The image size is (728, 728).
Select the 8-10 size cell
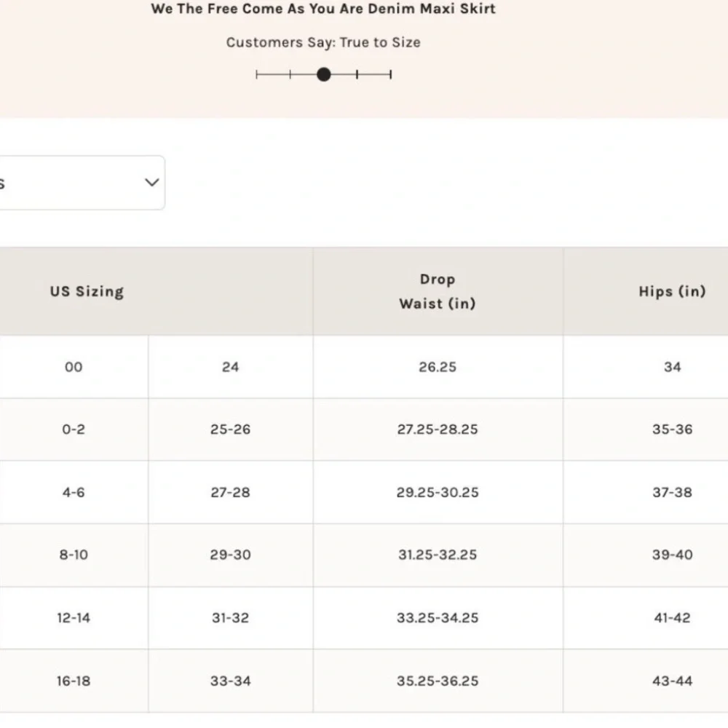pos(74,555)
